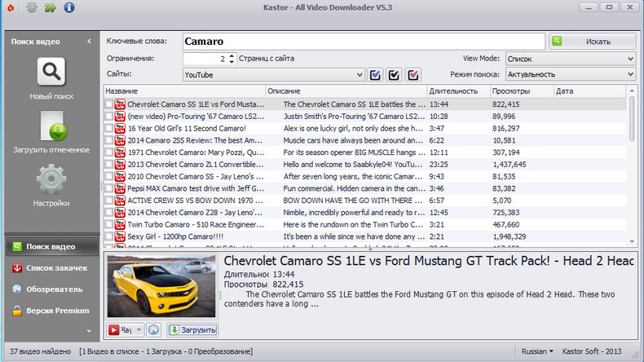Open Обозреватель sidebar tab
Image resolution: width=644 pixels, height=362 pixels.
point(52,289)
